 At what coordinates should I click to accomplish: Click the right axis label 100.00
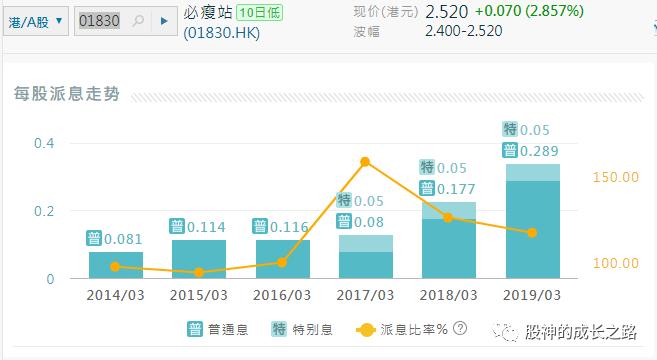616,263
